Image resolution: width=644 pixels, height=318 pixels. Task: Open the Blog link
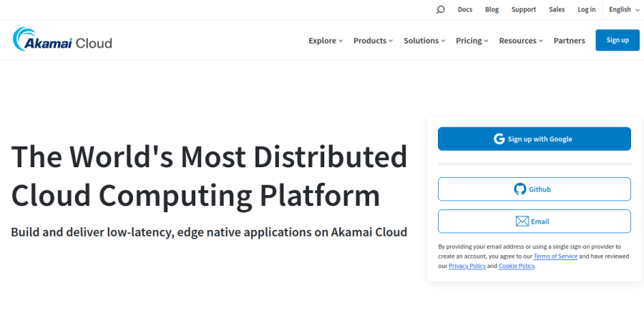pyautogui.click(x=492, y=9)
